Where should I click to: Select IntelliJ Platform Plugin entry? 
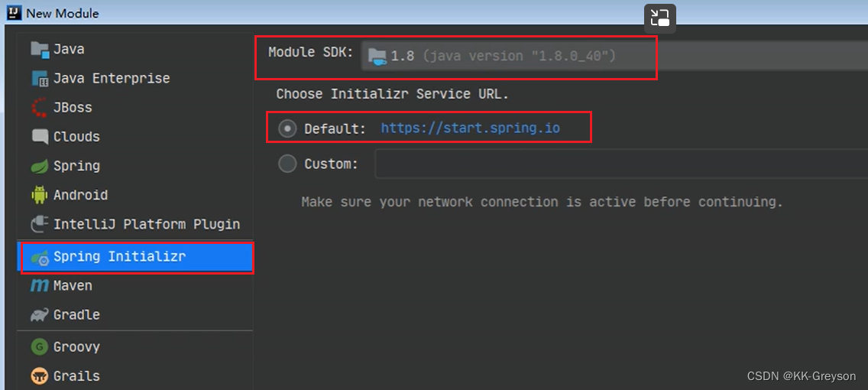pos(136,224)
